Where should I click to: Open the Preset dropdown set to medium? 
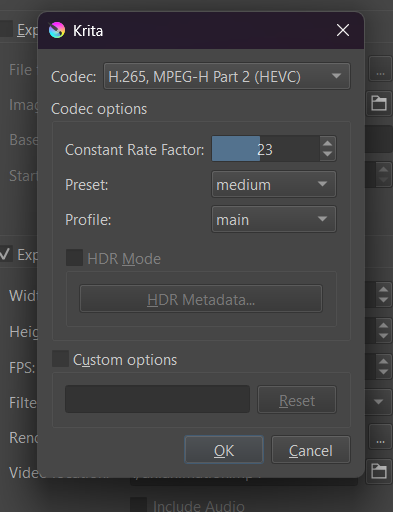(x=274, y=184)
